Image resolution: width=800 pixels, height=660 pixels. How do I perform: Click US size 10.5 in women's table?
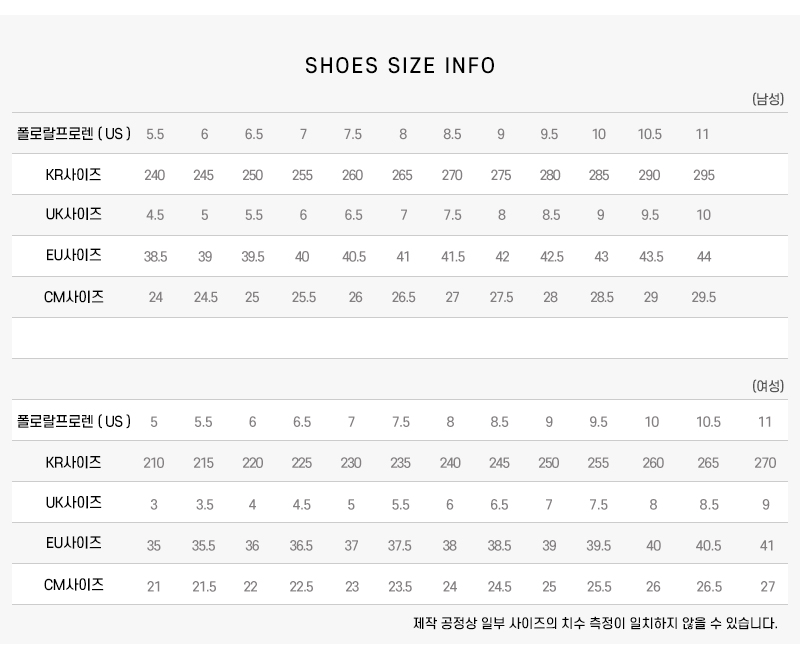(x=708, y=422)
